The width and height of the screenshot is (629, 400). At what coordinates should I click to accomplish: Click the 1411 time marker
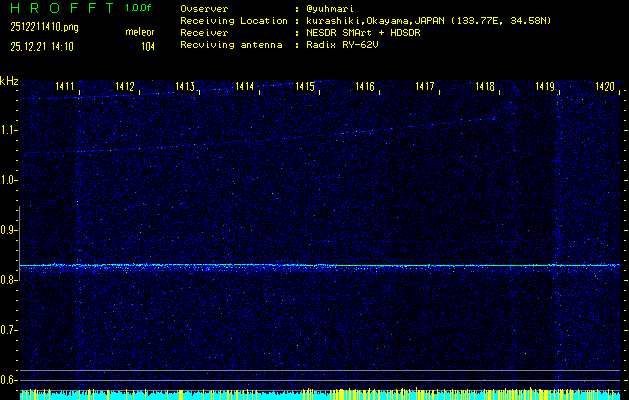click(65, 88)
